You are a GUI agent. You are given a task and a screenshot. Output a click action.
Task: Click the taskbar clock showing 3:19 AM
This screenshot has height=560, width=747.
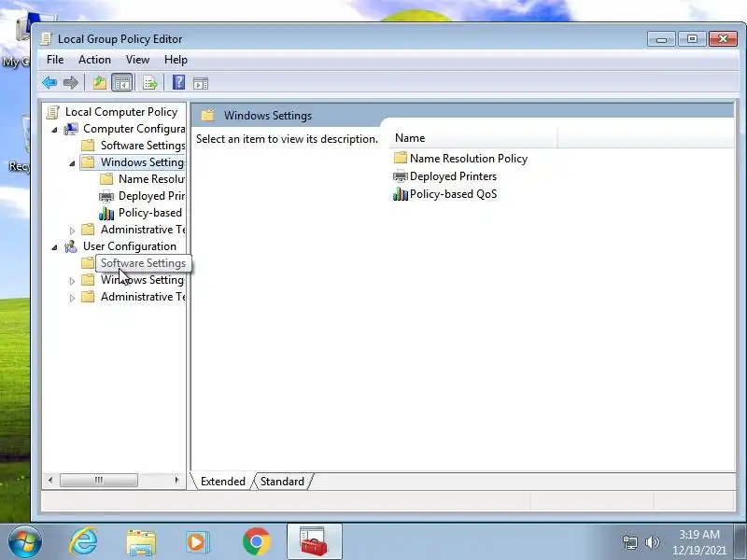point(698,542)
